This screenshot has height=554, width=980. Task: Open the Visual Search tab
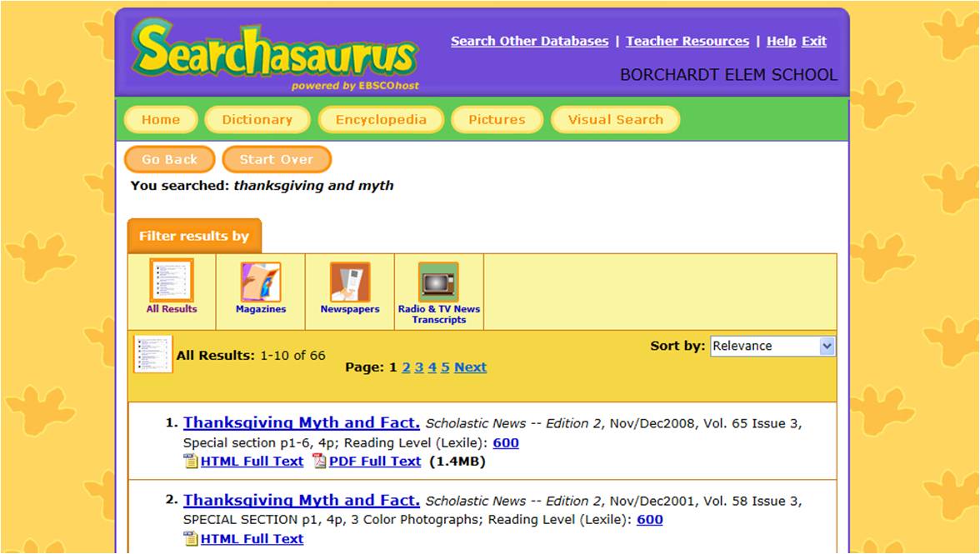pos(615,119)
